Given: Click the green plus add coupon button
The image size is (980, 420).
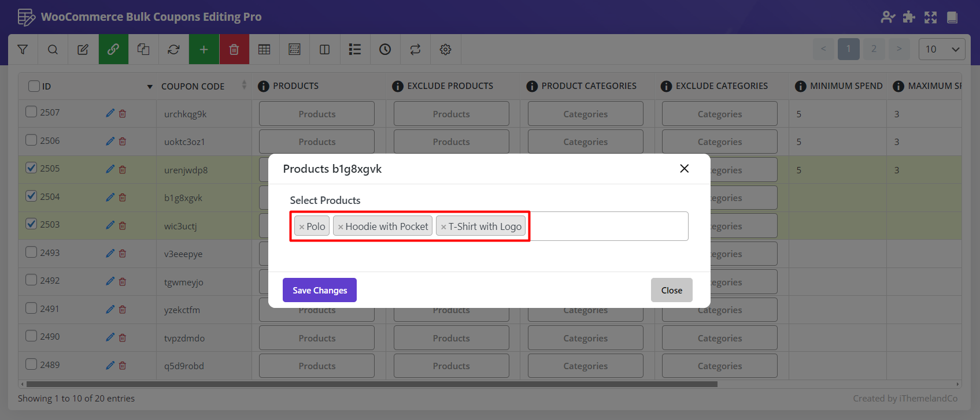Looking at the screenshot, I should pos(204,50).
